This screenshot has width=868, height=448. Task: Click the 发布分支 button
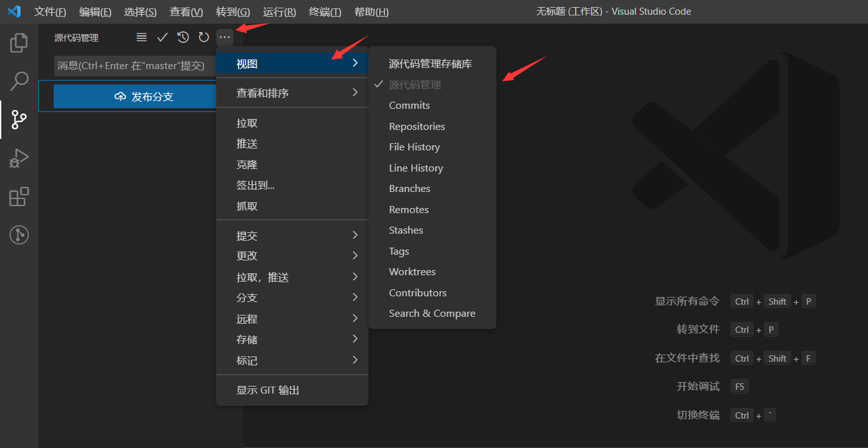(136, 97)
